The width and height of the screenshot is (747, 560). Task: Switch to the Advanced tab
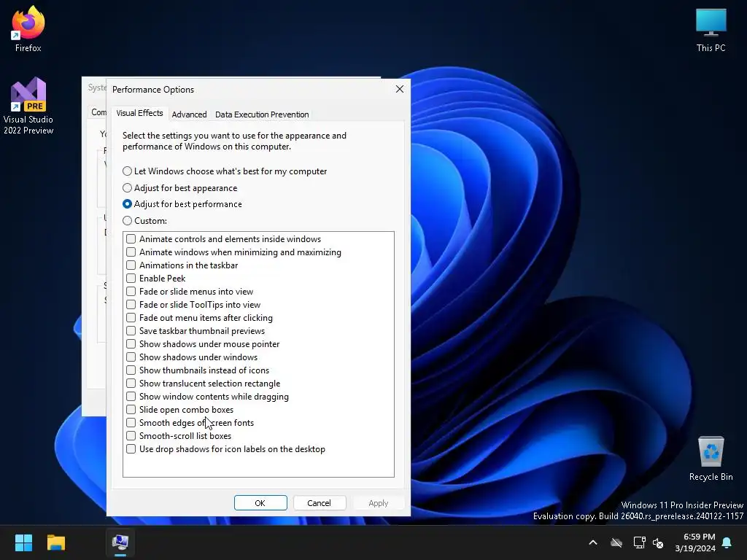(189, 114)
